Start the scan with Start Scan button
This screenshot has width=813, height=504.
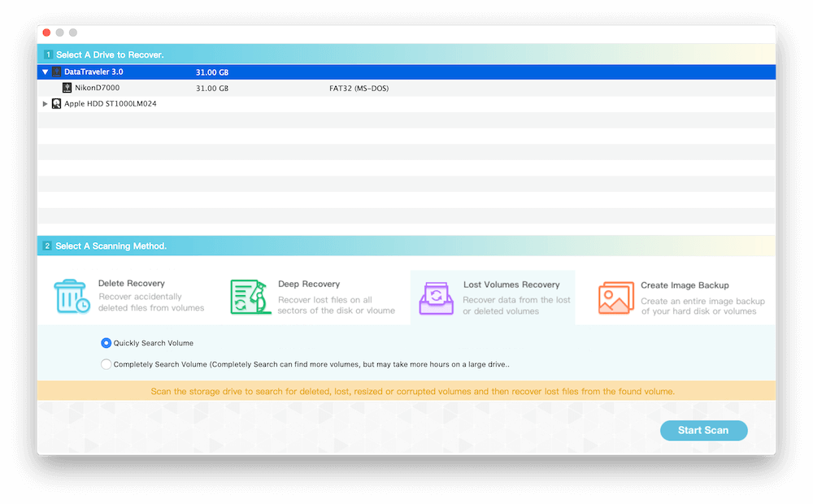(703, 430)
